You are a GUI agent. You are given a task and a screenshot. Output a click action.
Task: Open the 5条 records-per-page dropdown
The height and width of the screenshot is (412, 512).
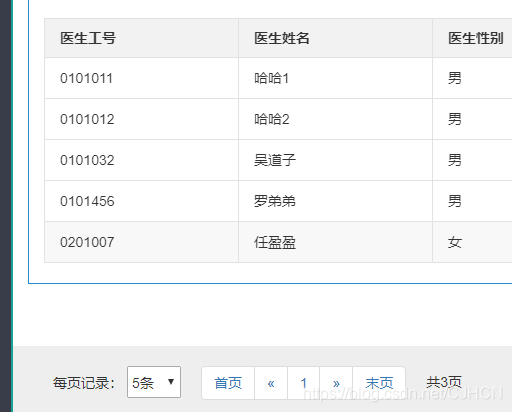click(154, 382)
